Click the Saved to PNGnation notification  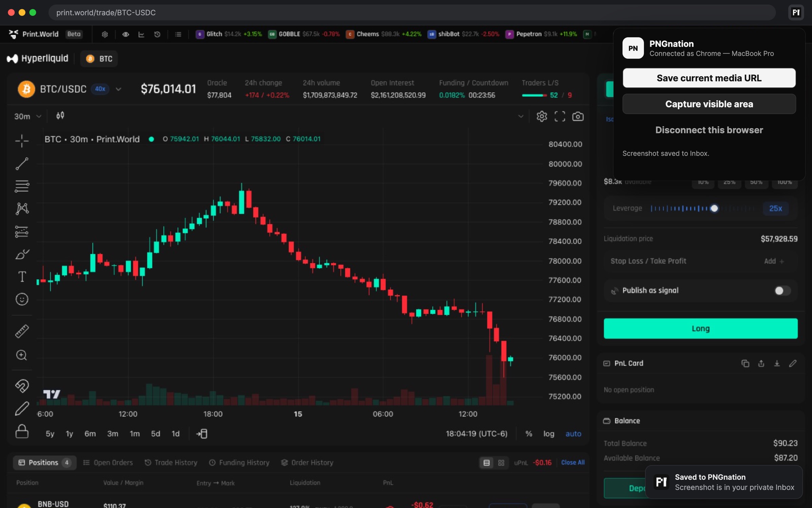pos(724,482)
